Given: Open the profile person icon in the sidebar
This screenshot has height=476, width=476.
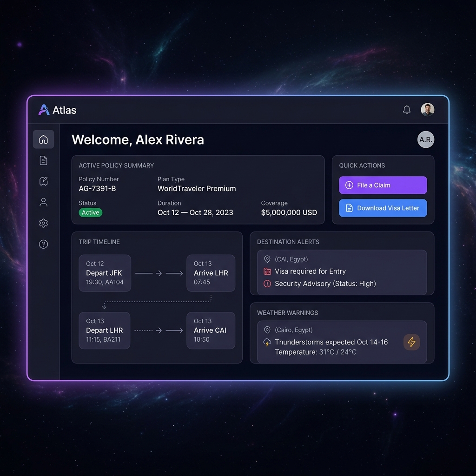Looking at the screenshot, I should click(43, 202).
